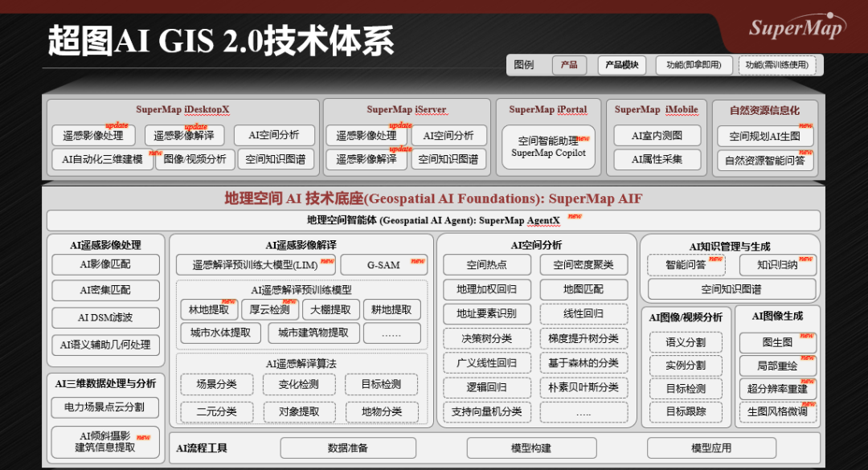Select the 对象提取 box
This screenshot has width=868, height=470.
[299, 412]
